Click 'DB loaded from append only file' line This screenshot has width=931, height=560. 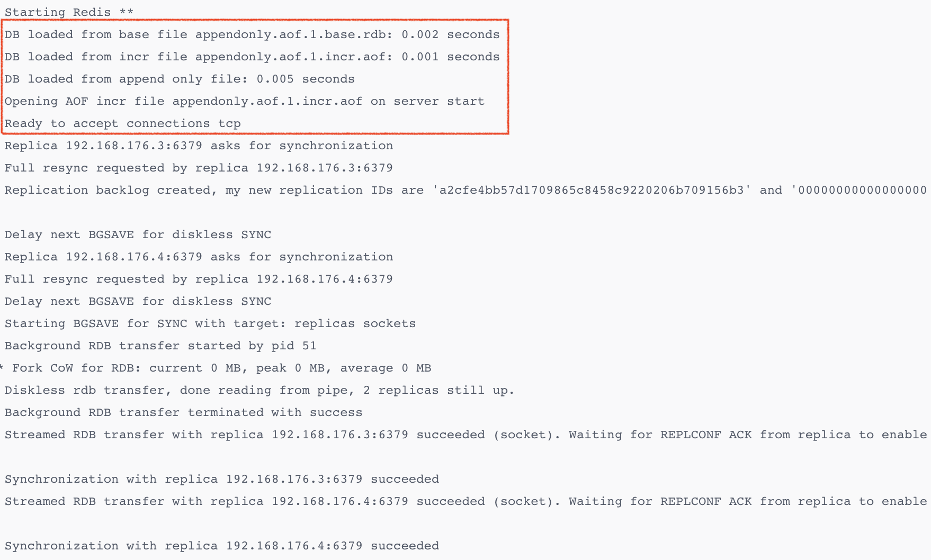[180, 79]
